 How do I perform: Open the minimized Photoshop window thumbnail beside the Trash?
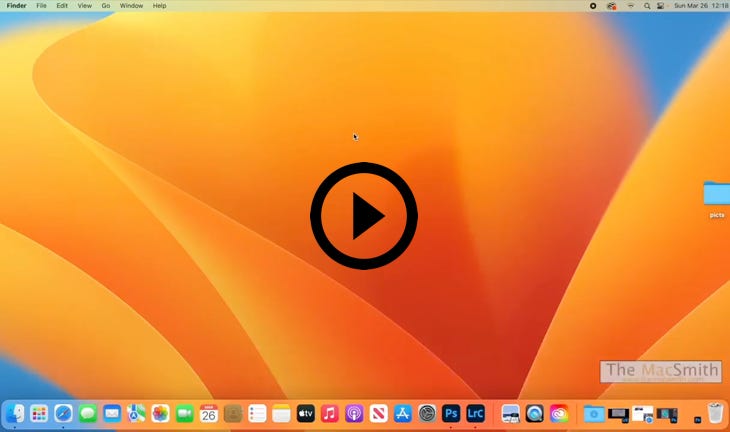pos(697,419)
